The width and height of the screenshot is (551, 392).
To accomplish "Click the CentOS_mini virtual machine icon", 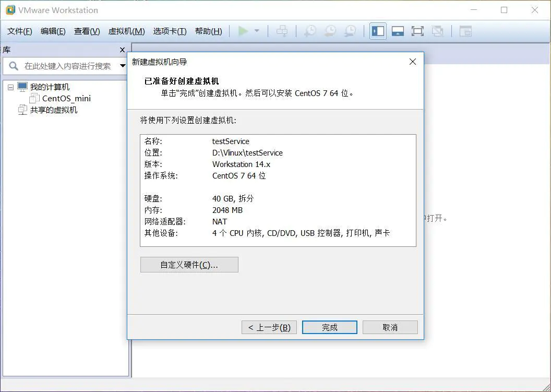I will point(34,98).
